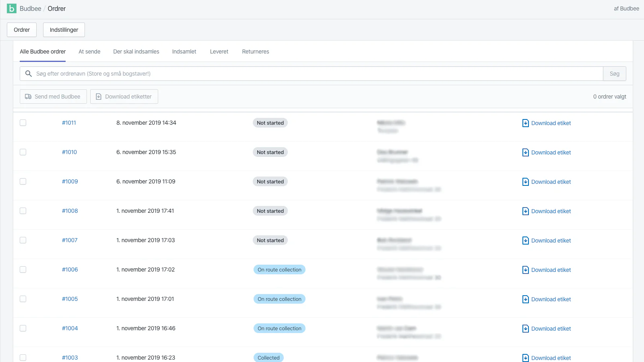
Task: Open order #1005 link
Action: click(70, 299)
